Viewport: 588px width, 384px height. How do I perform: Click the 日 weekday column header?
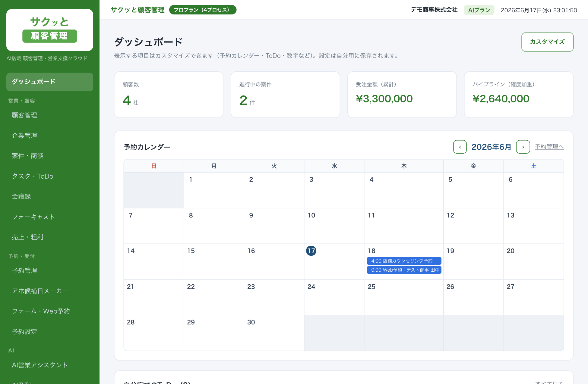153,166
